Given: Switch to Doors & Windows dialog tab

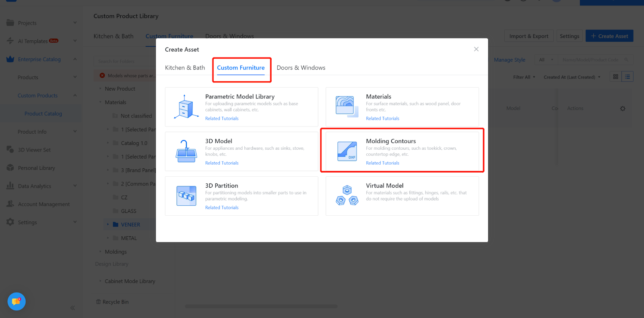Looking at the screenshot, I should pos(301,68).
